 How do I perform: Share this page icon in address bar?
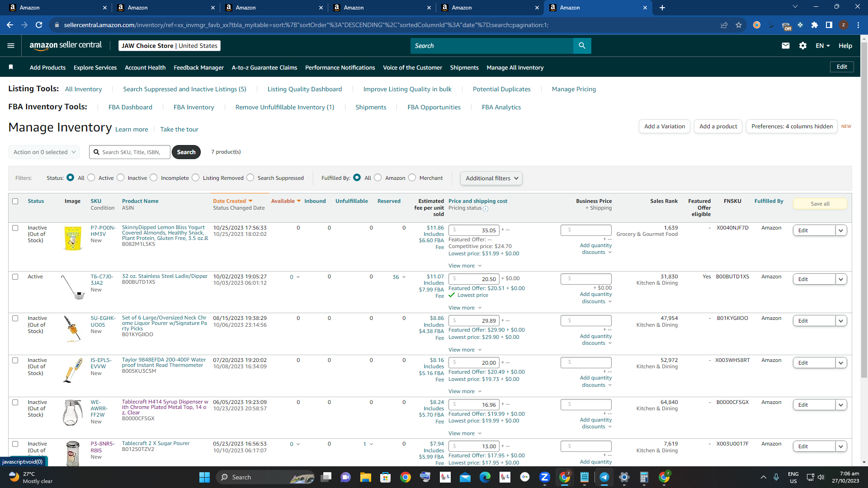click(724, 25)
